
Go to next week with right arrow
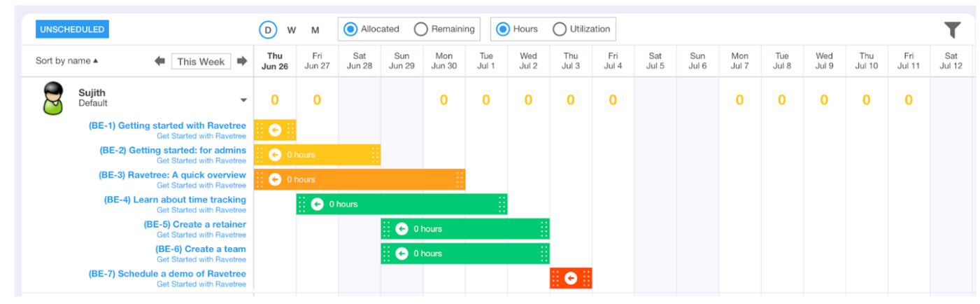click(242, 61)
